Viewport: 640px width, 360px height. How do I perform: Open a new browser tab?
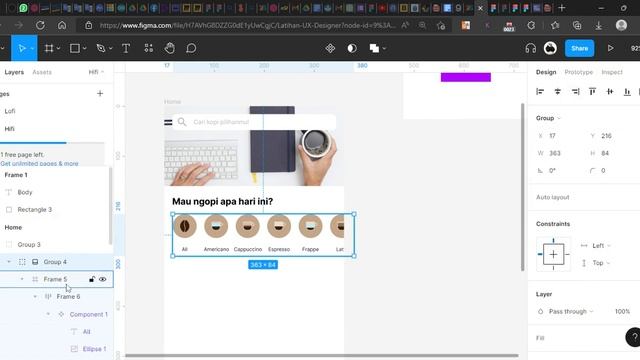tap(562, 8)
